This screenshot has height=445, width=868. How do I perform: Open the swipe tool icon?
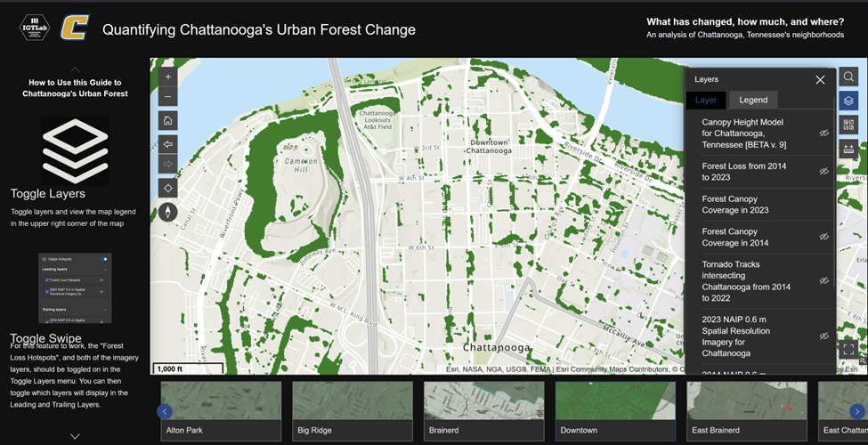tap(848, 149)
